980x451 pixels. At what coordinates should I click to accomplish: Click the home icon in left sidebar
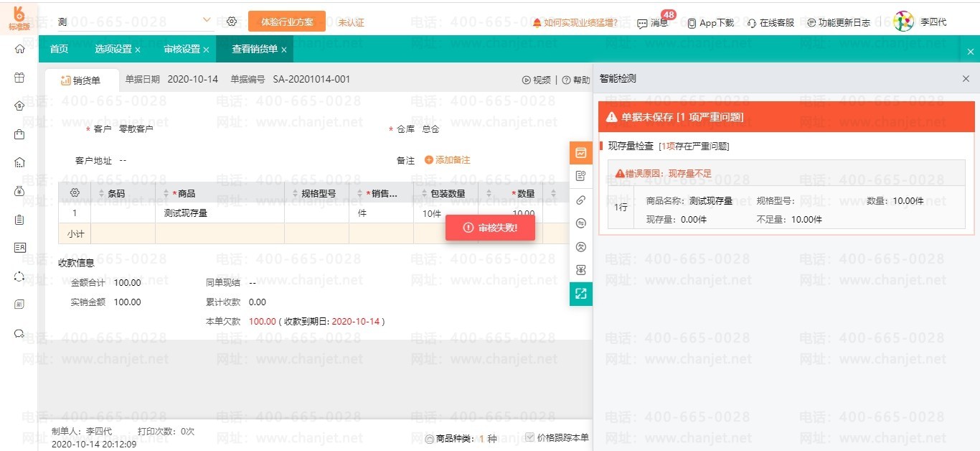tap(19, 49)
